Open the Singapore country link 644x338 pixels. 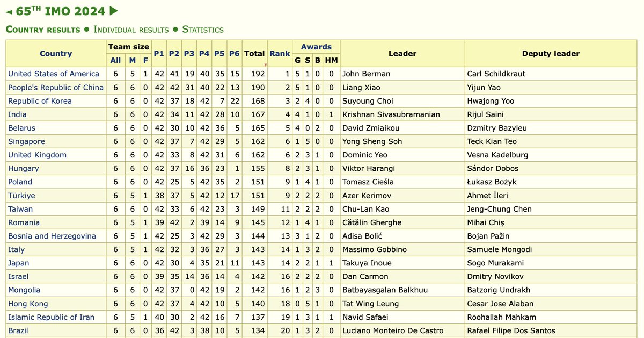point(26,141)
